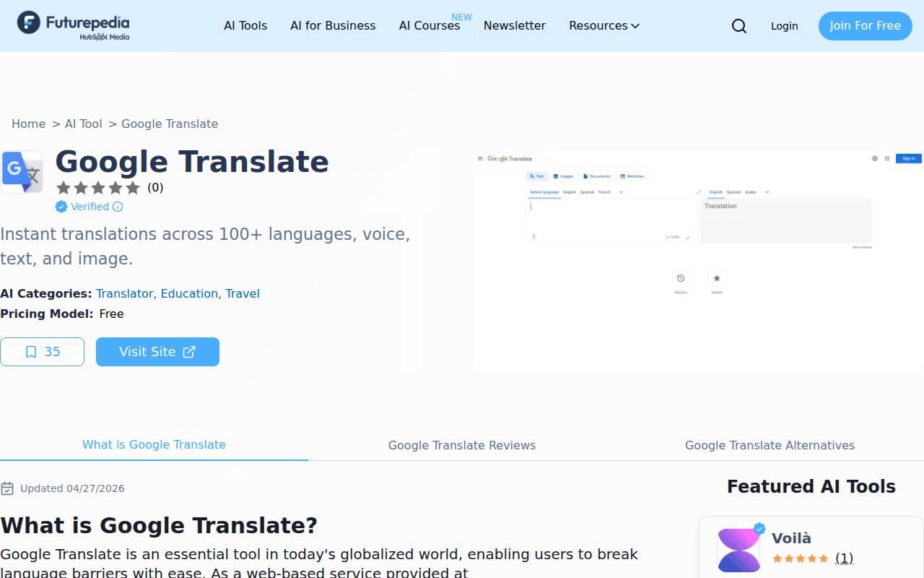Viewport: 924px width, 578px height.
Task: Click the star rating of Google Translate
Action: click(98, 188)
